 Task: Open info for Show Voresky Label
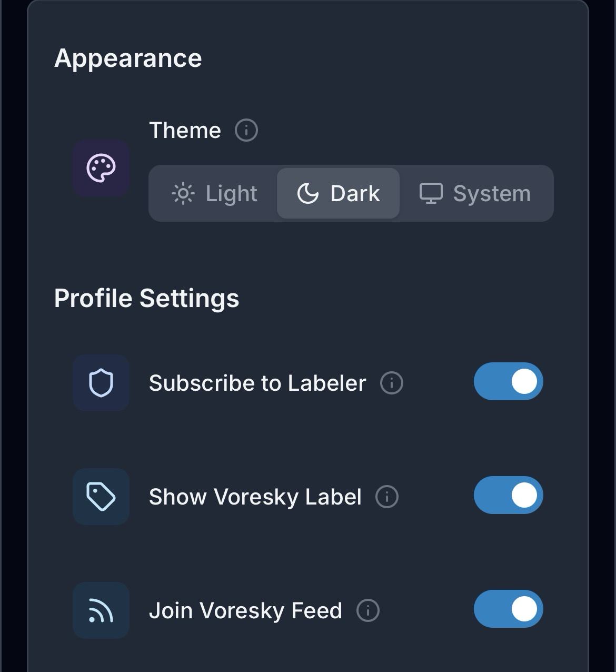(387, 497)
